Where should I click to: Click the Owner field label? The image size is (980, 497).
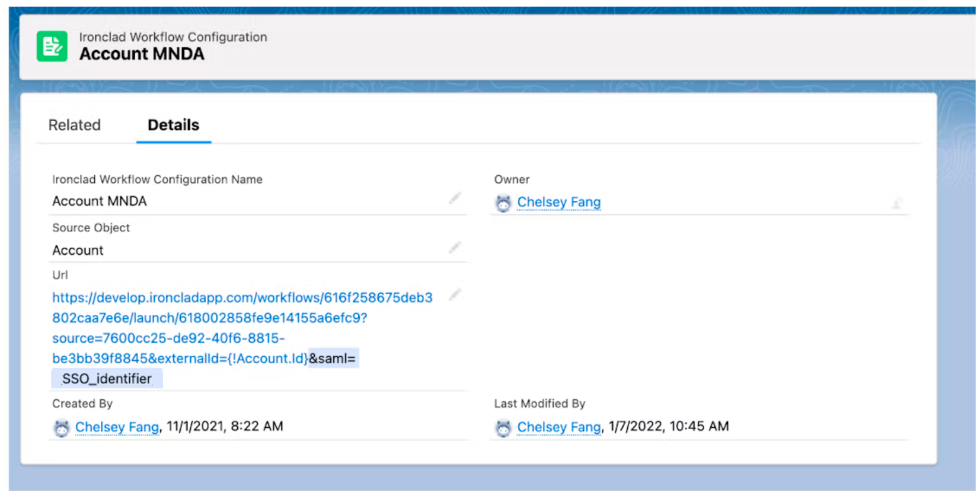point(512,180)
